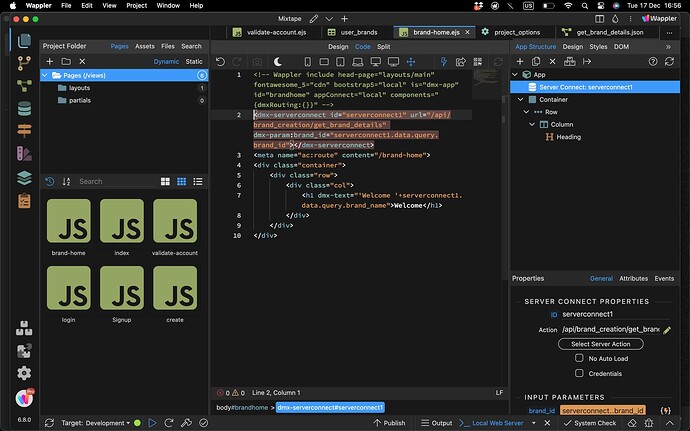Switch to Split view tab
The image size is (690, 431).
coord(384,47)
